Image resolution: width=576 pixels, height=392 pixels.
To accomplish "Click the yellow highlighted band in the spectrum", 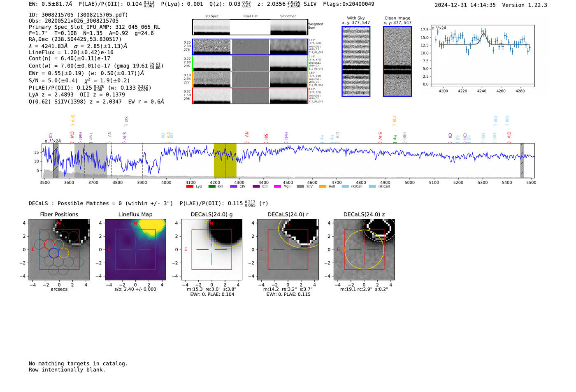I will pos(225,160).
